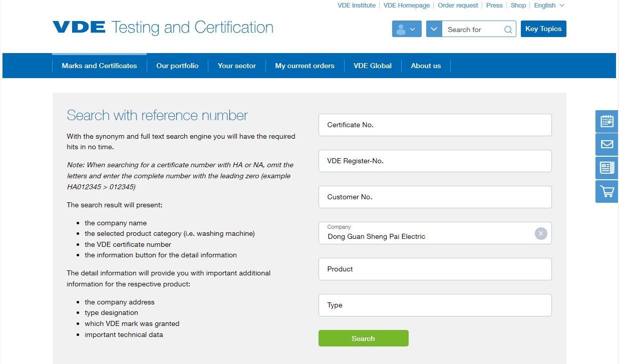The height and width of the screenshot is (364, 619).
Task: Select the Our portfolio menu item
Action: (177, 66)
